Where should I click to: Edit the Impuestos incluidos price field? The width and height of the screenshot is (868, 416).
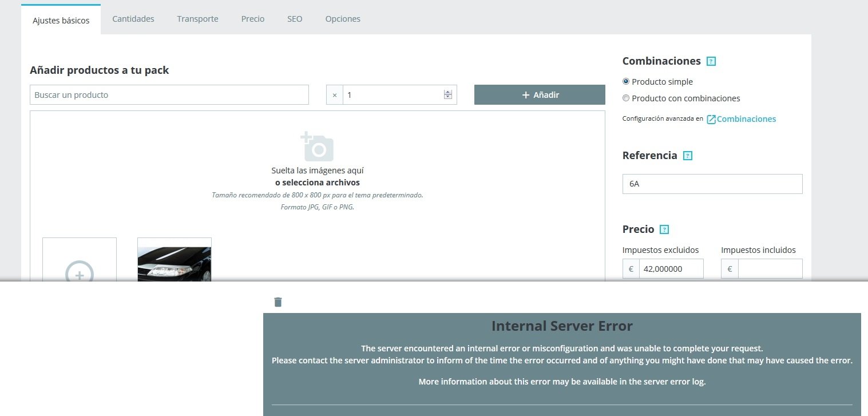(x=770, y=269)
